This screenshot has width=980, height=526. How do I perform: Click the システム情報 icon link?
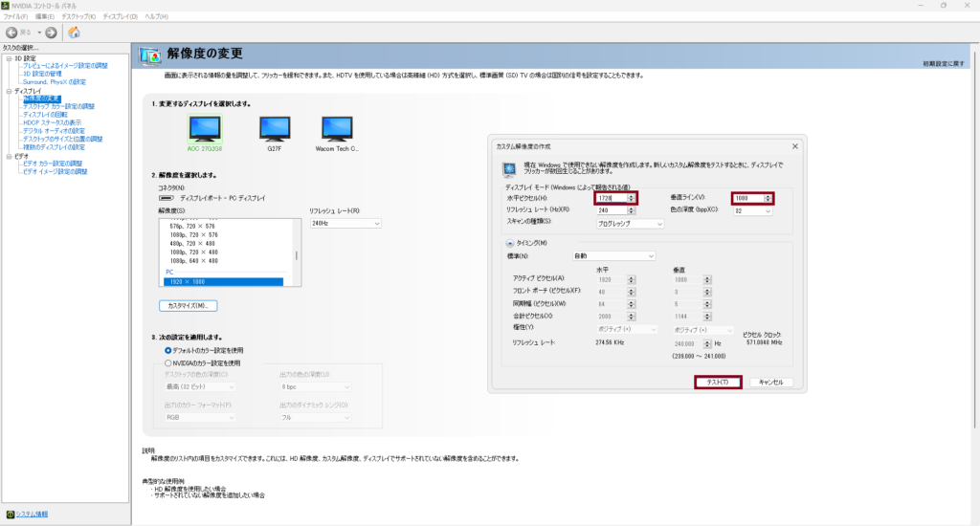pyautogui.click(x=10, y=515)
